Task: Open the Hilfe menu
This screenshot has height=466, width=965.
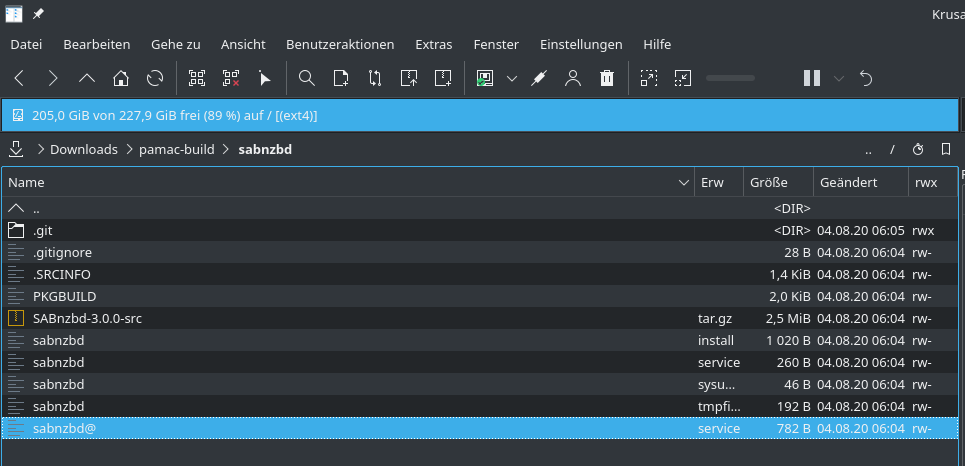Action: click(657, 44)
